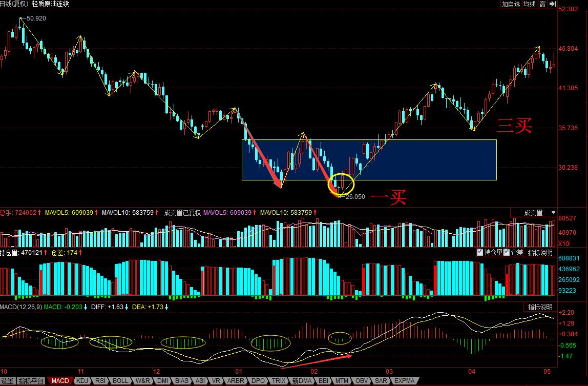Open 设置 at the bottom left
This screenshot has width=588, height=386.
click(x=7, y=381)
